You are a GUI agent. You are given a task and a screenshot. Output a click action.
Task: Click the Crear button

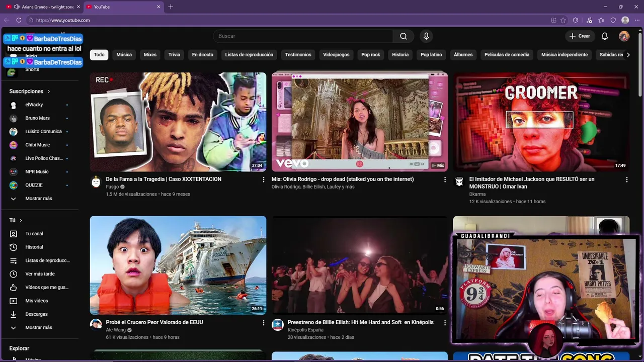tap(580, 36)
